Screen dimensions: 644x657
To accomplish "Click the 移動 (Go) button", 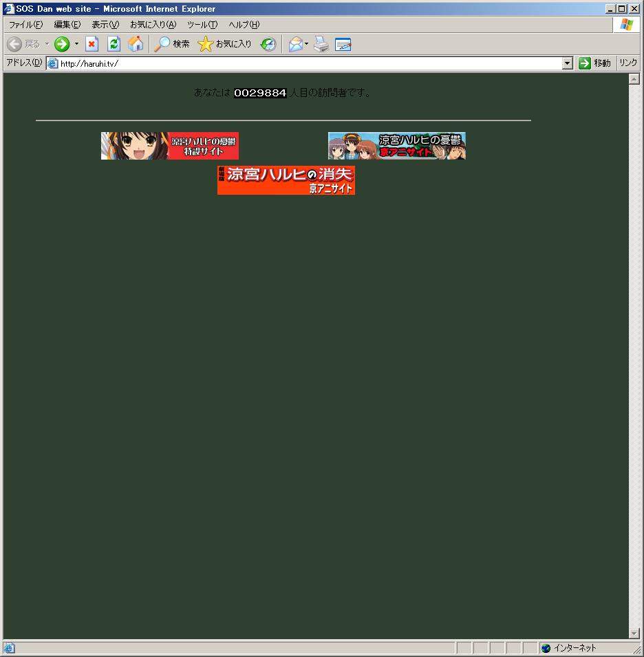I will (594, 63).
